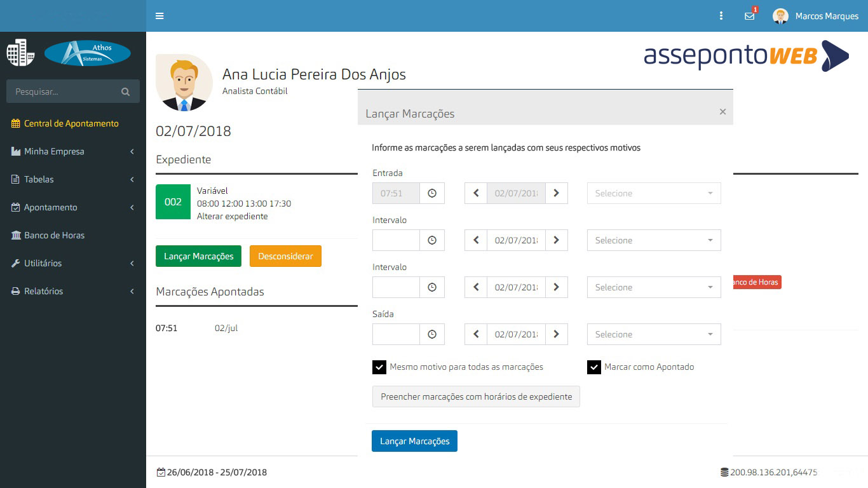Click the company building icon in sidebar

(20, 53)
